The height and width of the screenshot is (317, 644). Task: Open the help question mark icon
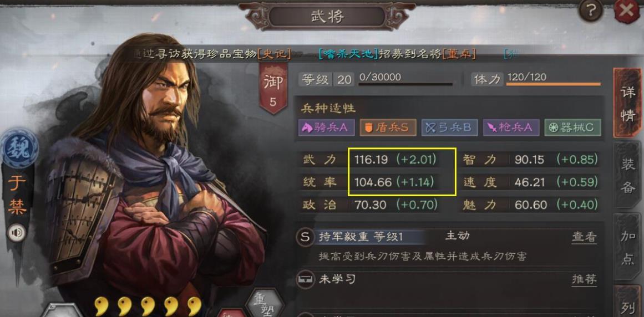[x=590, y=11]
